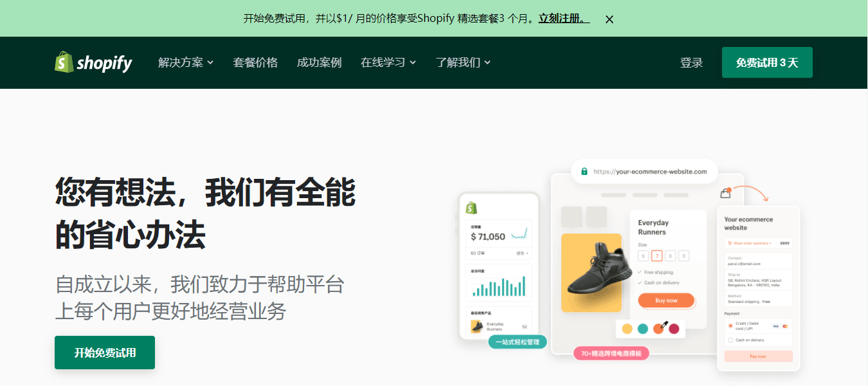Screen dimensions: 868x386
Task: Select size 6 for Everyday Runners
Action: pyautogui.click(x=643, y=256)
